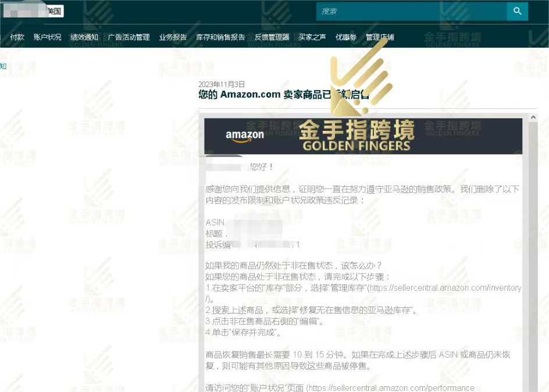Open the 付款 menu
The width and height of the screenshot is (549, 392).
pyautogui.click(x=17, y=37)
